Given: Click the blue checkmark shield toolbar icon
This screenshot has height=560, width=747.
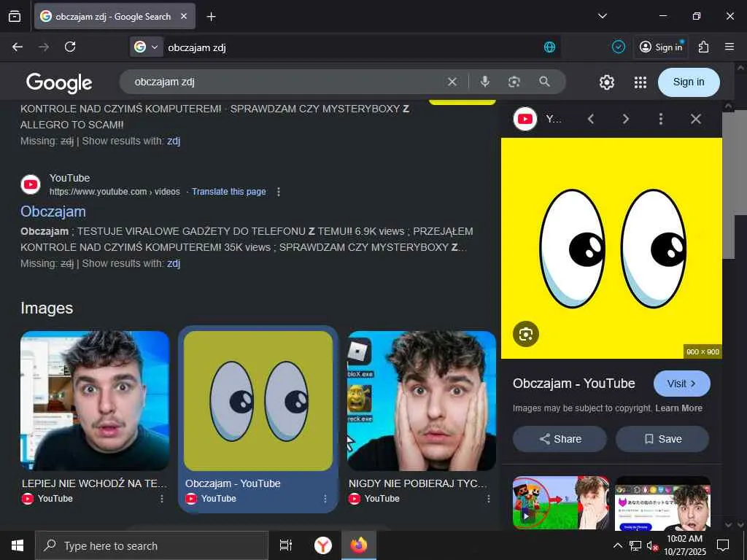Looking at the screenshot, I should (619, 47).
